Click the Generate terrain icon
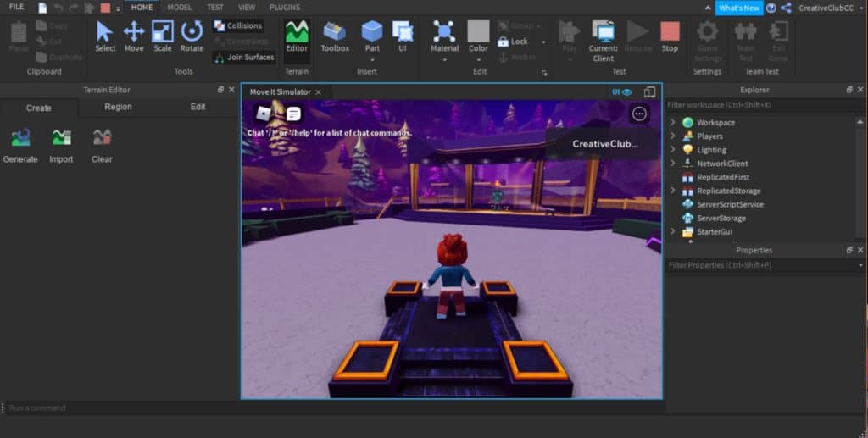The image size is (868, 438). (x=20, y=138)
